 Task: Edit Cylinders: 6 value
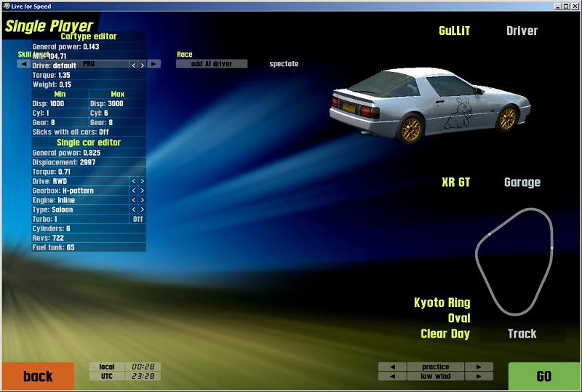[x=89, y=228]
